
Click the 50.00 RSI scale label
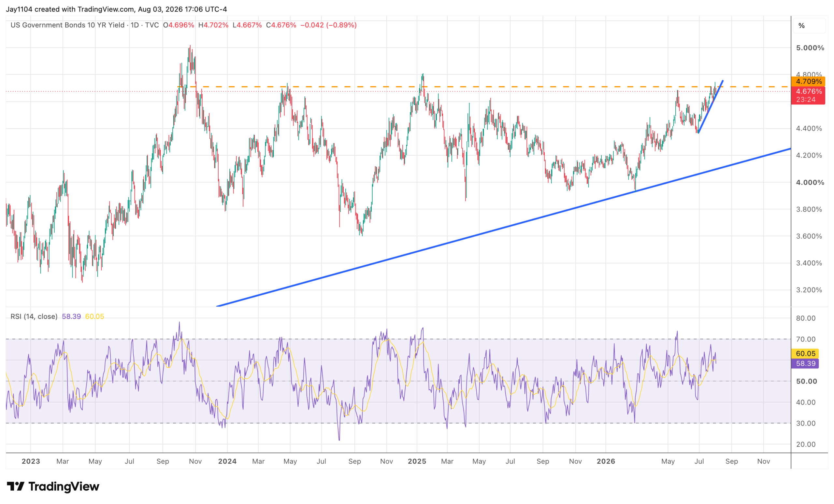[806, 381]
